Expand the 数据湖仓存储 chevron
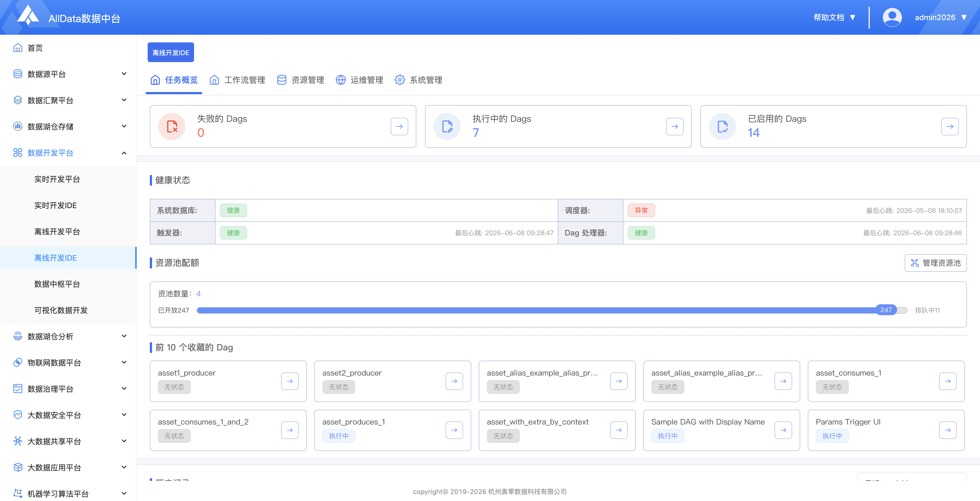Screen dimensions: 980x501 point(124,126)
